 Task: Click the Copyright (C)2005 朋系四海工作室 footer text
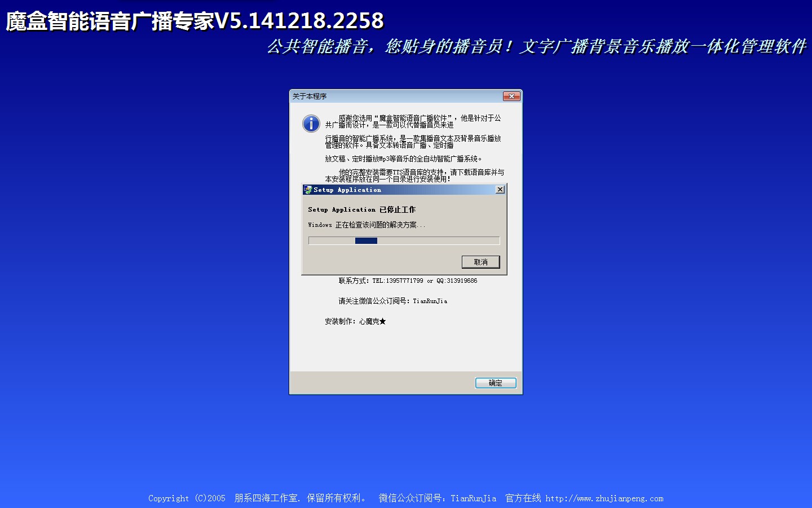[x=258, y=498]
